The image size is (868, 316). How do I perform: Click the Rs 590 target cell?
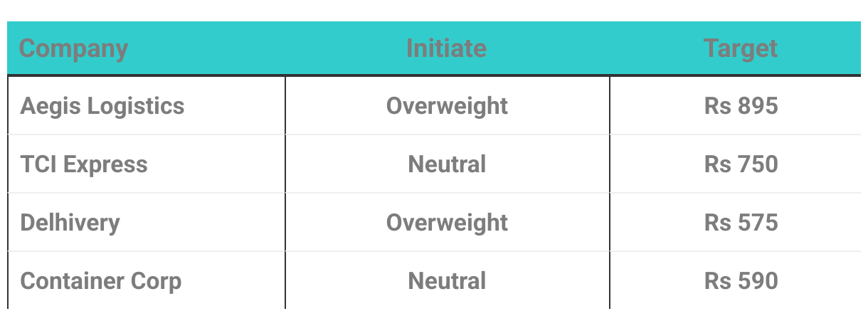click(x=741, y=281)
